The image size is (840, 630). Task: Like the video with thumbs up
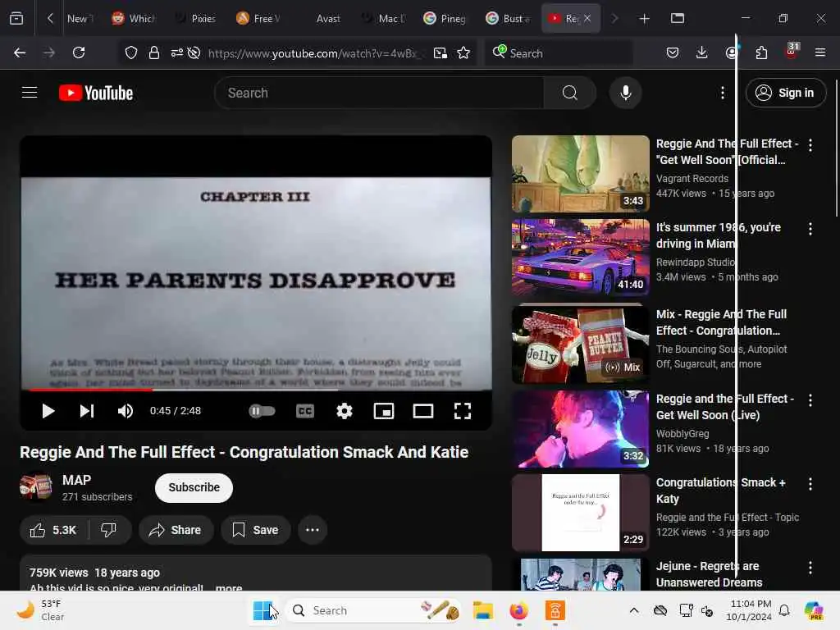pos(54,530)
